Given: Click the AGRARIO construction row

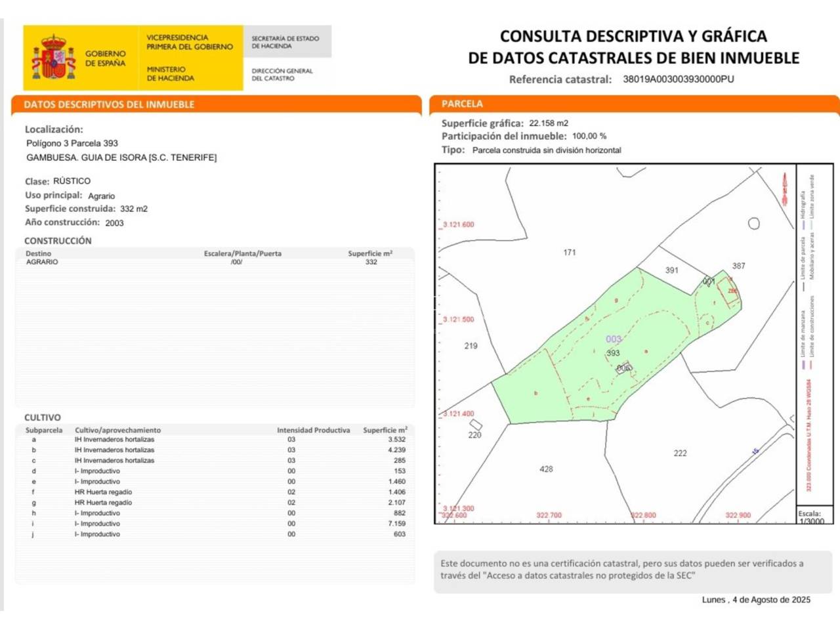Looking at the screenshot, I should click(x=215, y=262).
